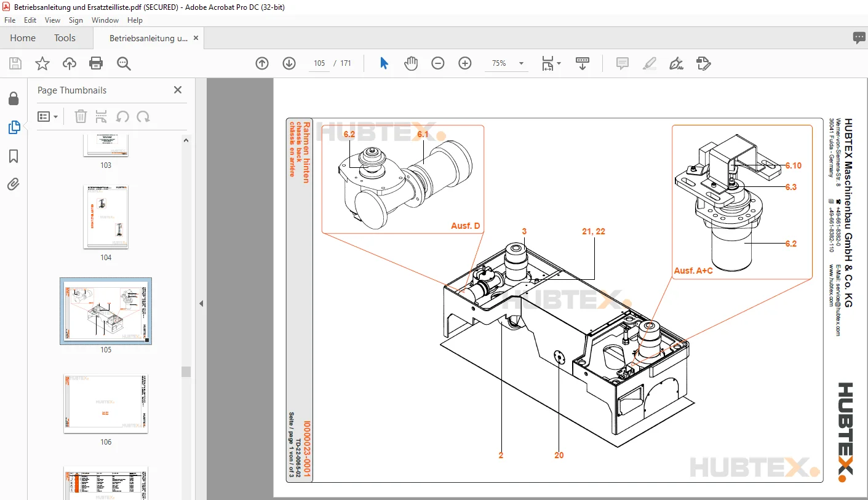Open the zoom level dropdown at 75%
Image resolution: width=868 pixels, height=500 pixels.
tap(522, 63)
